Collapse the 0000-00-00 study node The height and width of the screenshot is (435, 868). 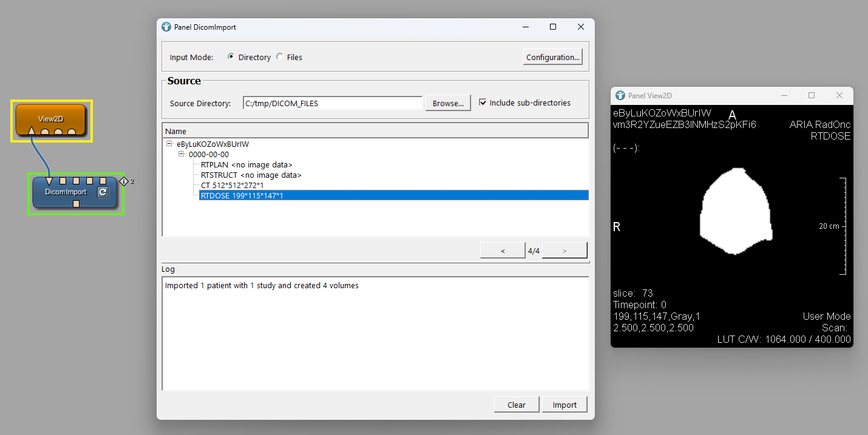(x=181, y=155)
